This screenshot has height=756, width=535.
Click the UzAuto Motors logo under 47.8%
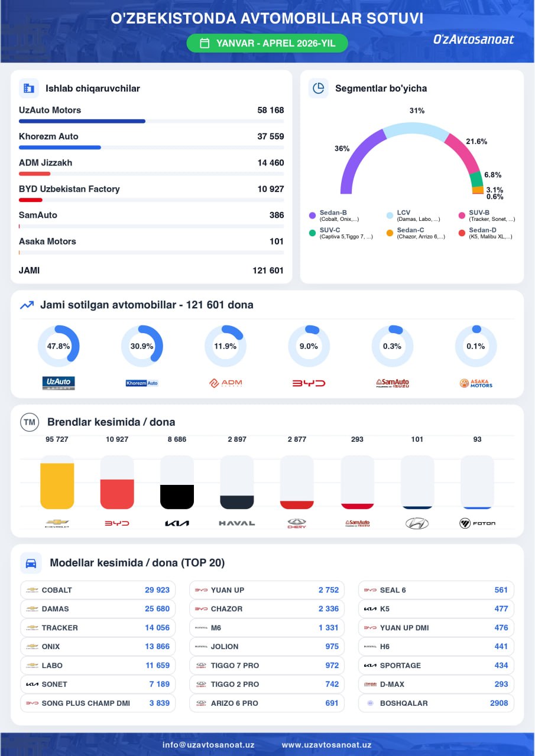coord(59,383)
